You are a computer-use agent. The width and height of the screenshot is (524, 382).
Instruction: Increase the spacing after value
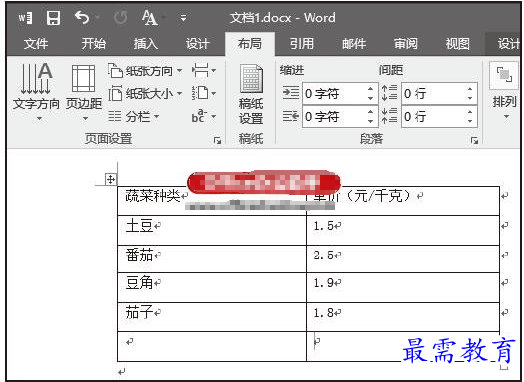(470, 112)
